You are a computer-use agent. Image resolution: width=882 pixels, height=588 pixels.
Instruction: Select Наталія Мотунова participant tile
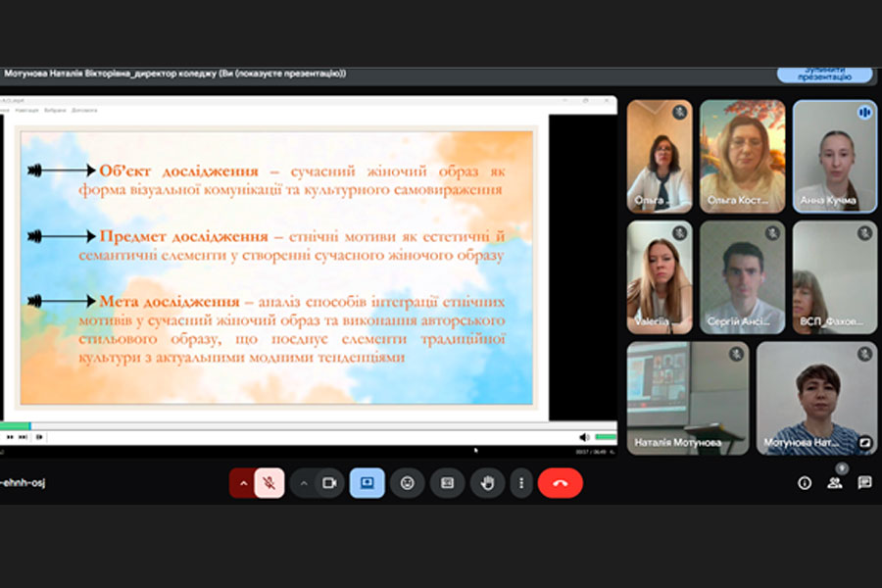tap(687, 398)
